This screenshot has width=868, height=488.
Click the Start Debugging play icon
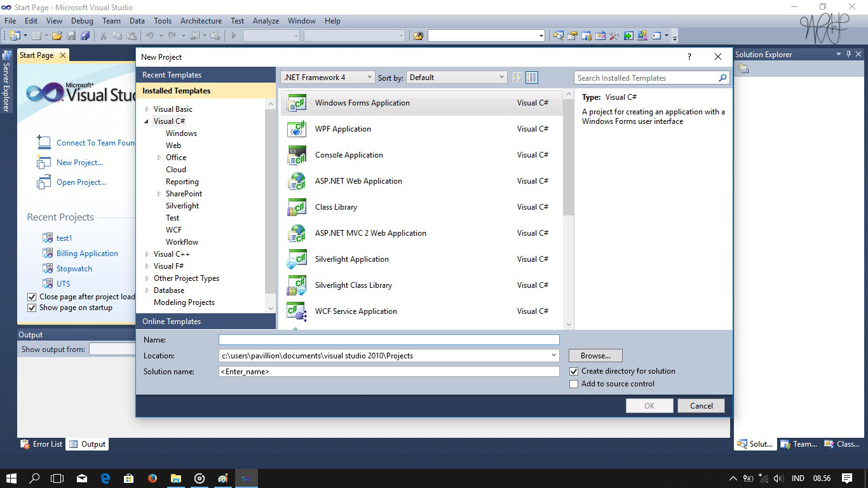(234, 36)
